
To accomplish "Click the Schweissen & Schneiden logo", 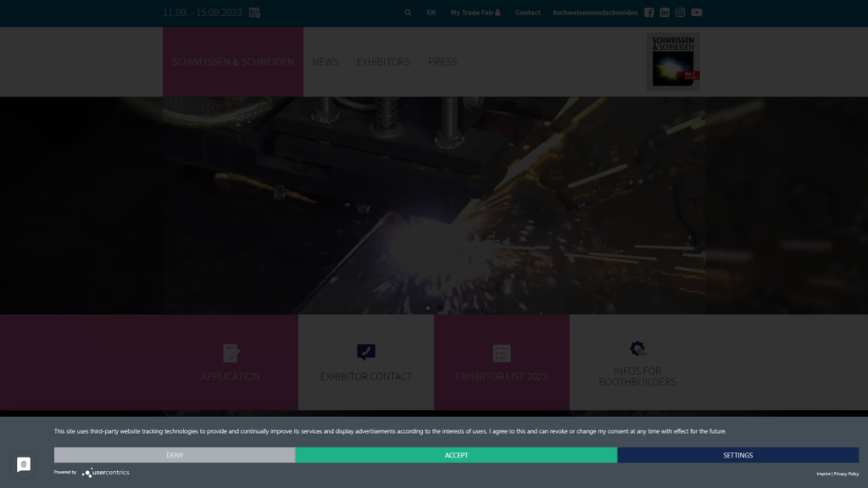I will click(x=674, y=61).
